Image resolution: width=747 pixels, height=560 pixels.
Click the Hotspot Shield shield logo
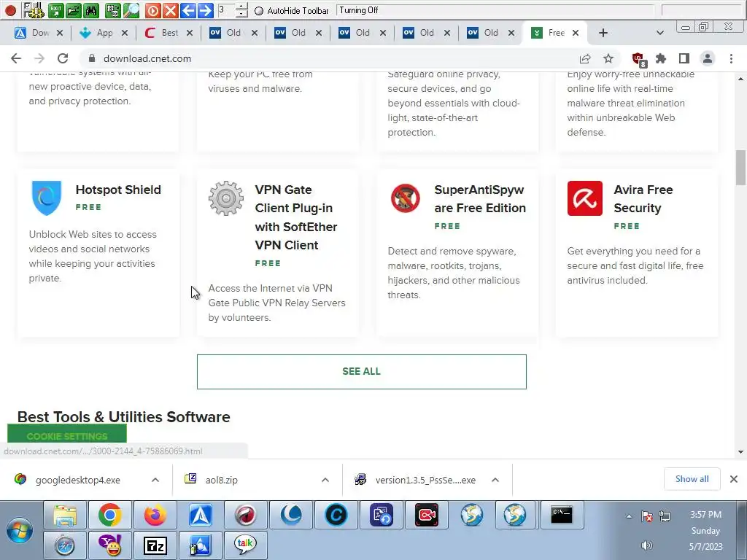pos(46,198)
